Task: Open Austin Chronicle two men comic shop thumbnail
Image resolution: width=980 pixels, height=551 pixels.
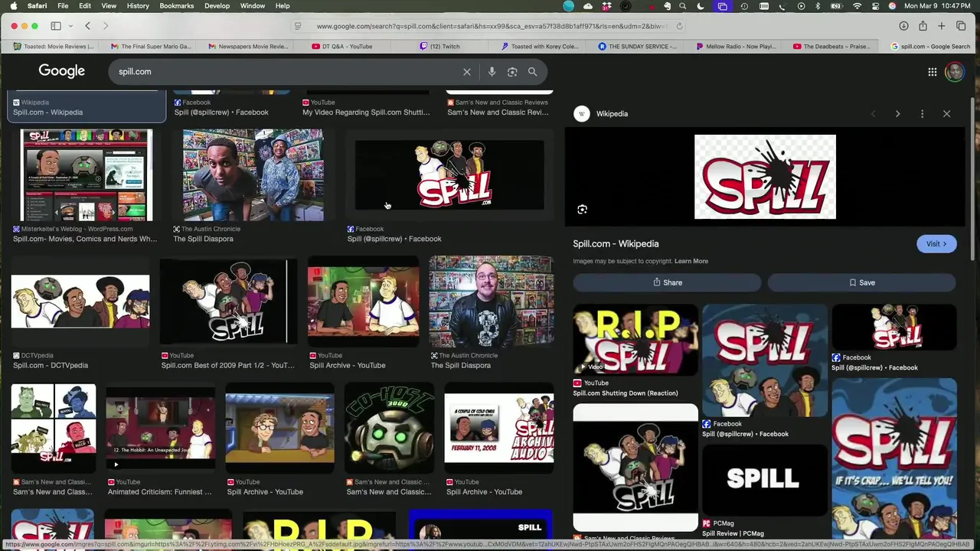Action: click(x=253, y=175)
